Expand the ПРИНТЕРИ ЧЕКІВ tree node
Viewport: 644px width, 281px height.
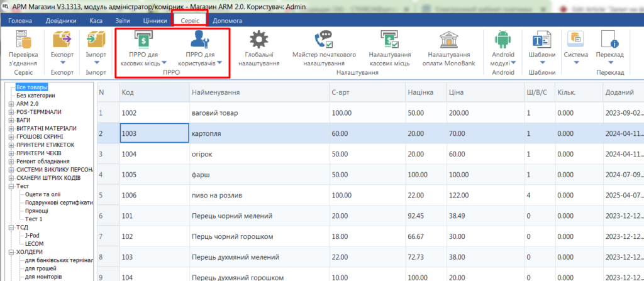coord(11,153)
